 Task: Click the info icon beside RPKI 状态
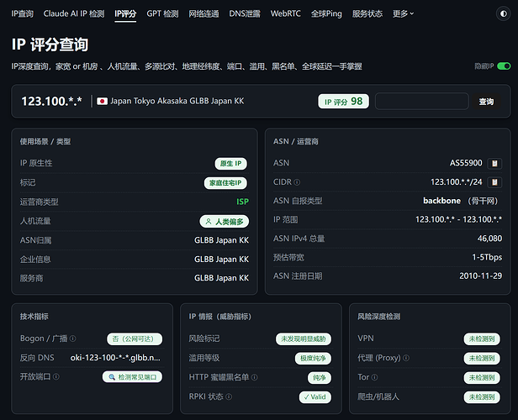tap(229, 396)
